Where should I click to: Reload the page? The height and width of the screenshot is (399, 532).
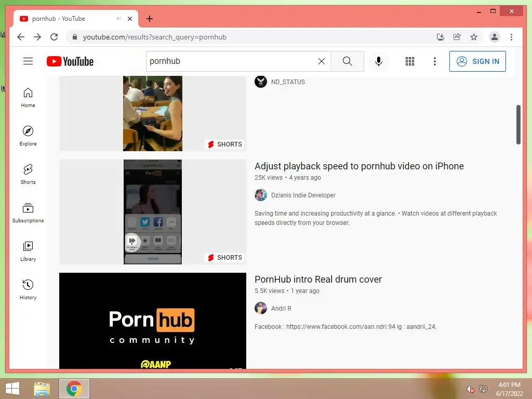(54, 37)
